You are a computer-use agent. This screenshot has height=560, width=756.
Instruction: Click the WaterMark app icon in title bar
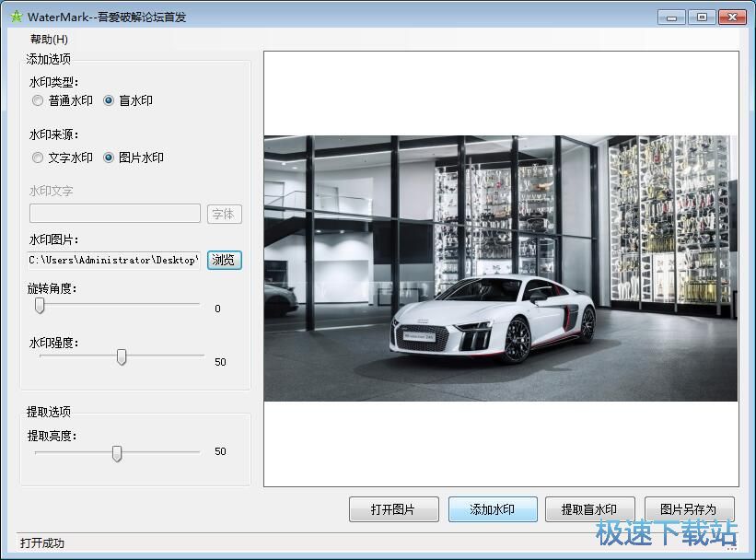[15, 17]
